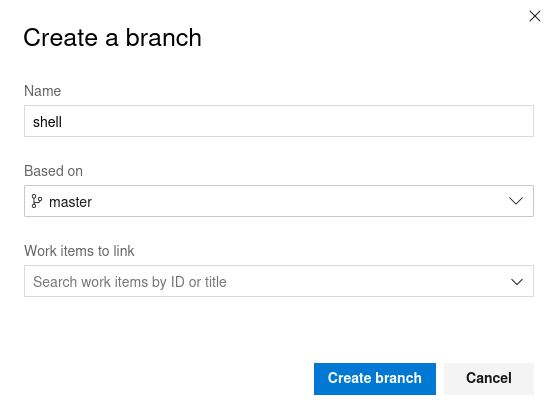559x420 pixels.
Task: Place cursor after shell in Name box
Action: pyautogui.click(x=63, y=122)
